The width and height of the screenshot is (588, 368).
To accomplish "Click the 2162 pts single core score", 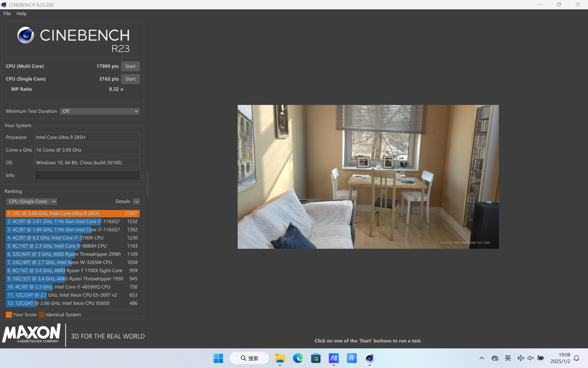I will (109, 79).
